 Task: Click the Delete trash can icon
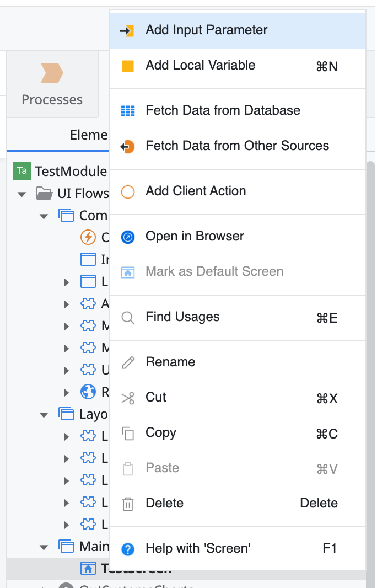pos(127,504)
